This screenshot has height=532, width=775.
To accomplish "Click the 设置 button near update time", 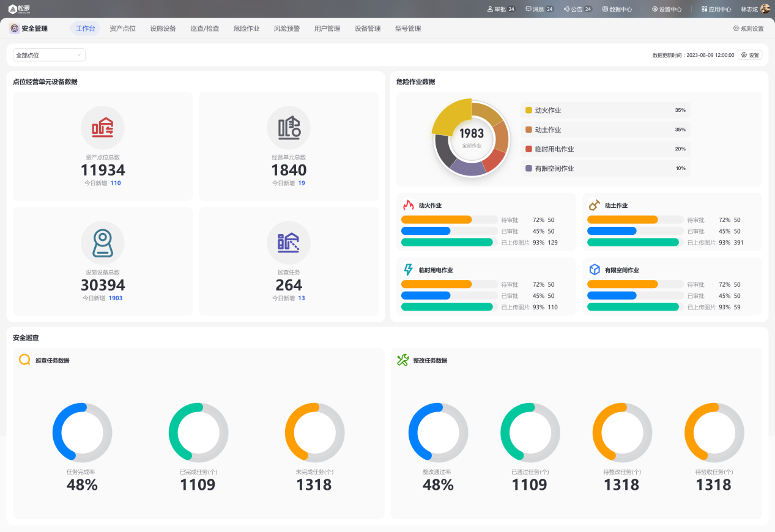I will [x=750, y=55].
